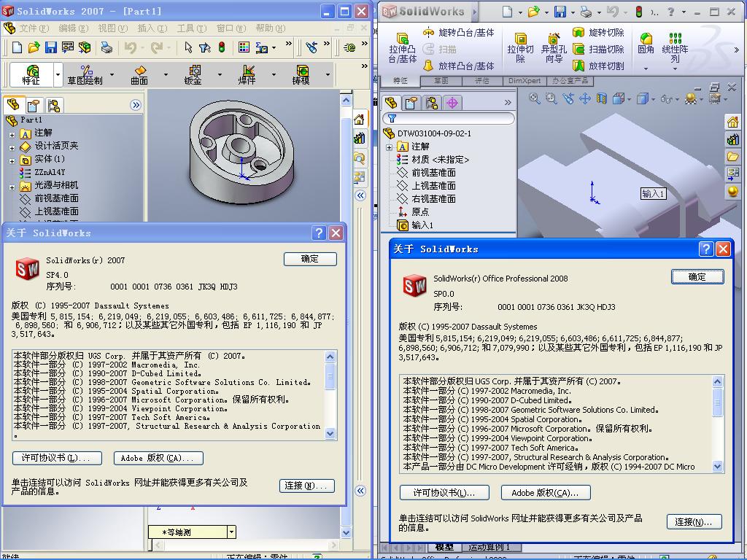
Task: Open the 曲面 surface toolbar button
Action: (139, 75)
